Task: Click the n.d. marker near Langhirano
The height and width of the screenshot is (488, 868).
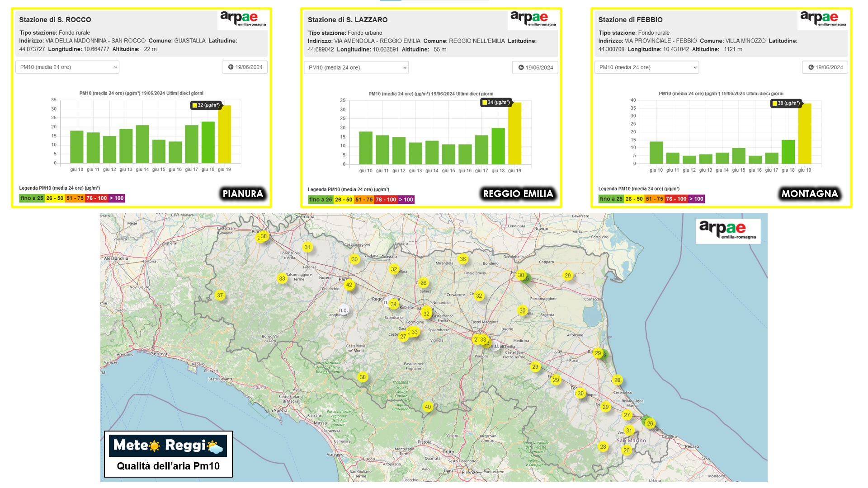Action: pos(344,310)
